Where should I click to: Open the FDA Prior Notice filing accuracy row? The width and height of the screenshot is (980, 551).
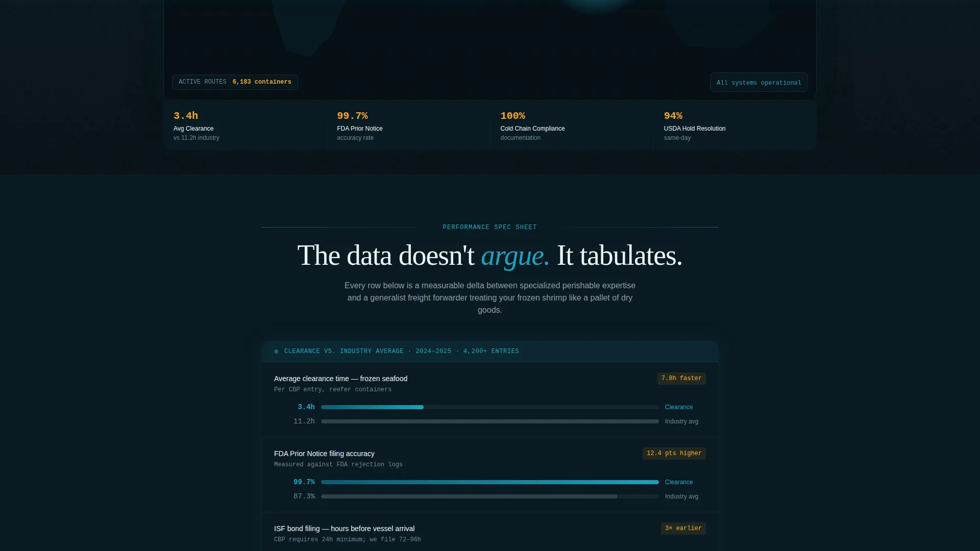coord(490,475)
